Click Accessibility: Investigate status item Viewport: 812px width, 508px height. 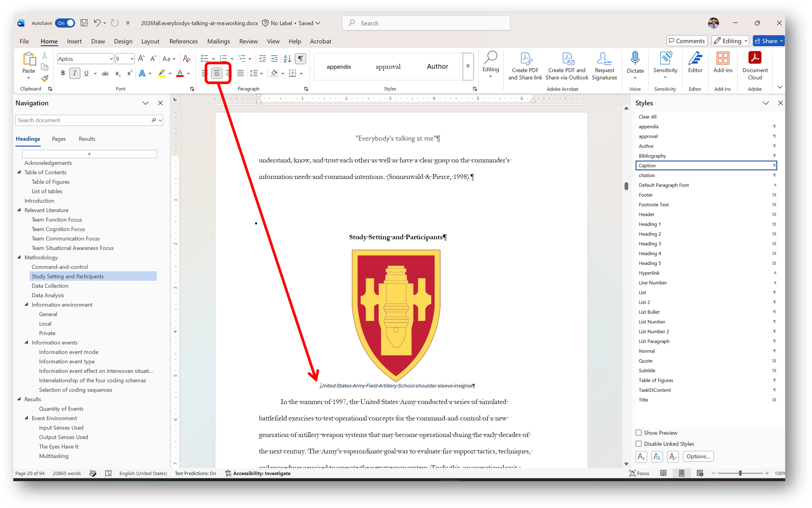(258, 473)
